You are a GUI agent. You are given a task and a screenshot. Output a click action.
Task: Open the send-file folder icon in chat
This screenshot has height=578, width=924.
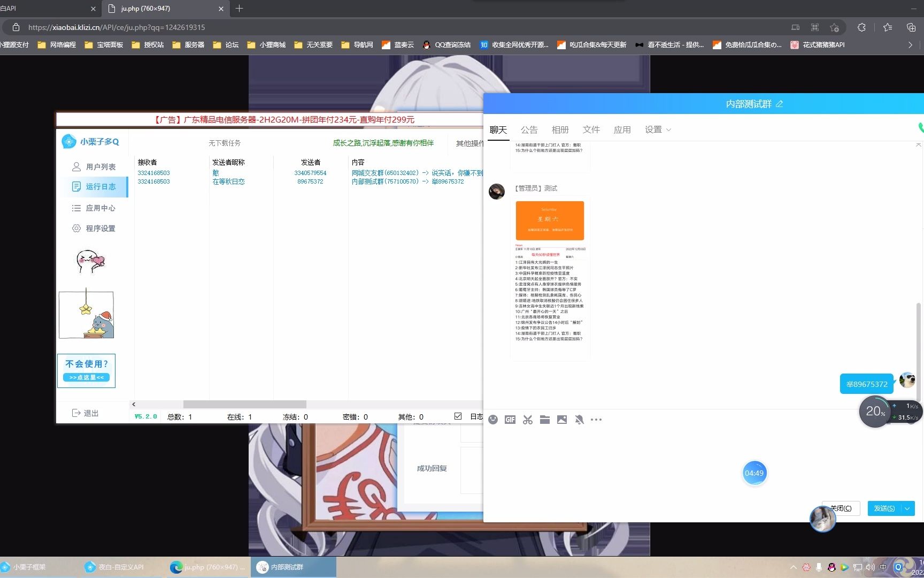pos(545,420)
